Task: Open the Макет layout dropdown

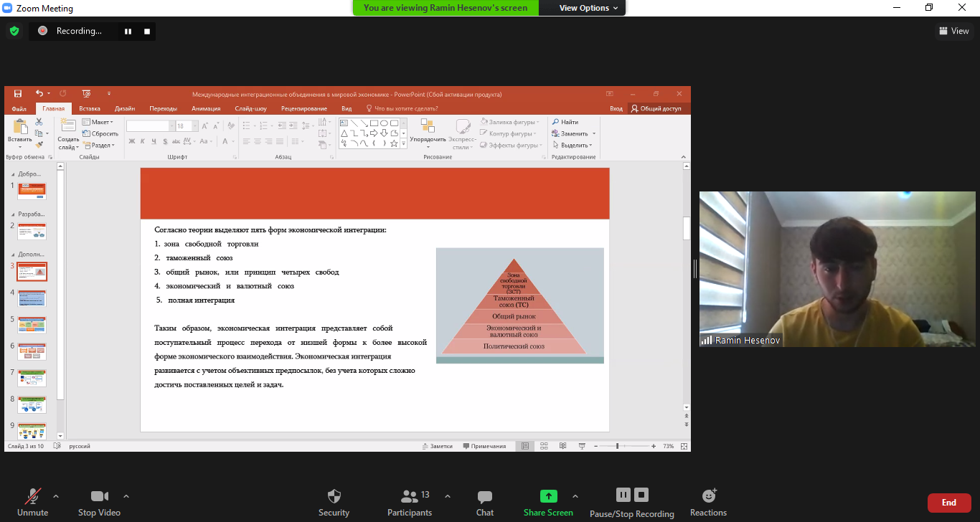Action: pos(98,122)
